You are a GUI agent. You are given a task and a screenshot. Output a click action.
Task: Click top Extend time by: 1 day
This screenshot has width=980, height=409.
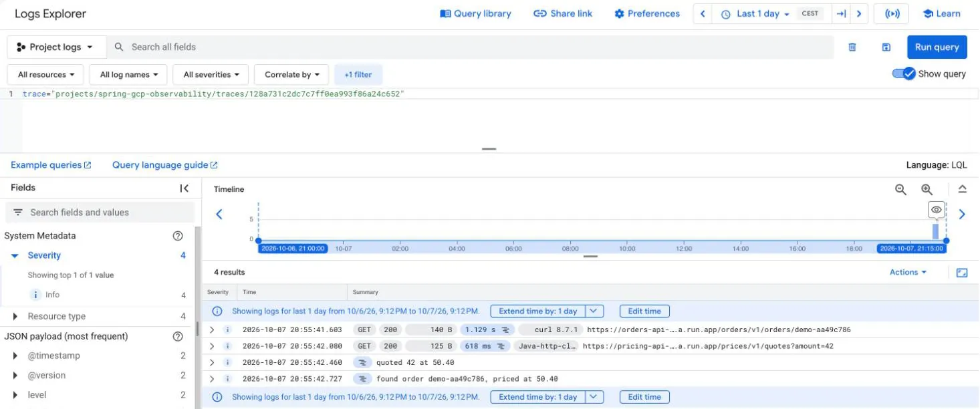(x=538, y=311)
